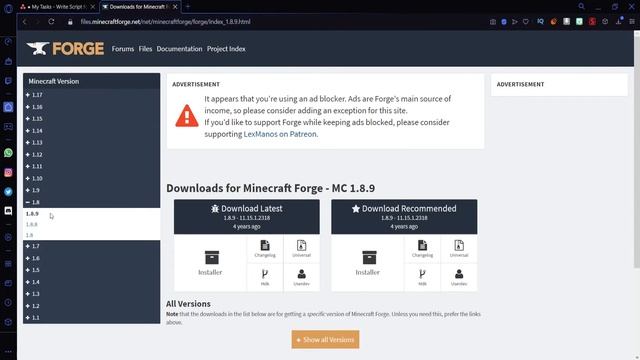640x360 pixels.
Task: Open Changelog under Download Latest
Action: 265,249
